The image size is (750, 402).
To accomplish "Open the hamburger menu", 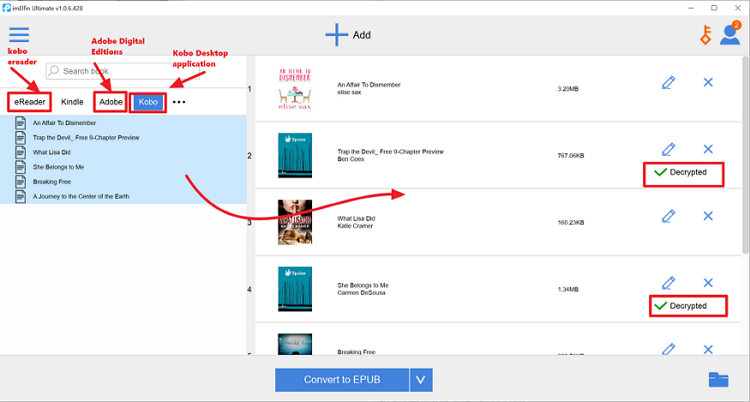I will coord(19,35).
